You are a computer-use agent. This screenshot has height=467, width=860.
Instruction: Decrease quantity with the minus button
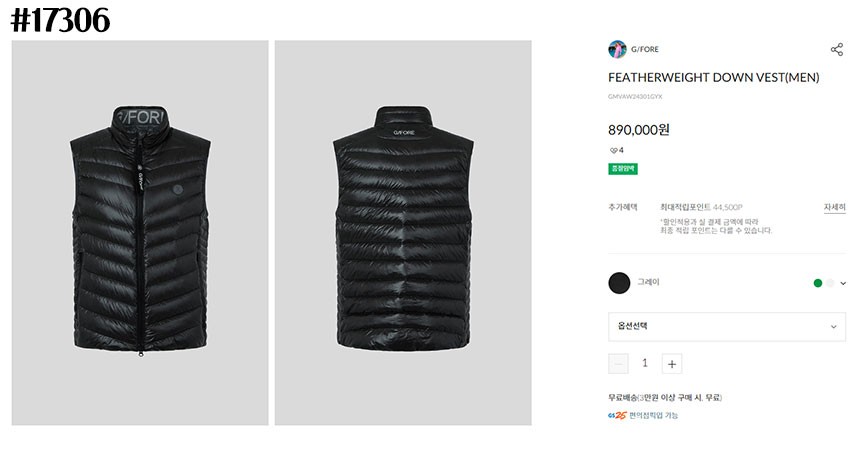619,364
